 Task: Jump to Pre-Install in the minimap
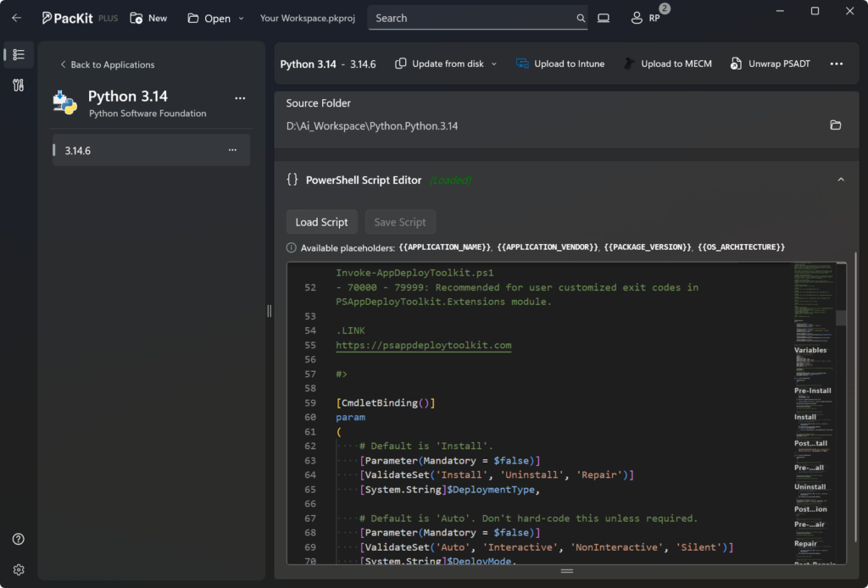[x=813, y=391]
